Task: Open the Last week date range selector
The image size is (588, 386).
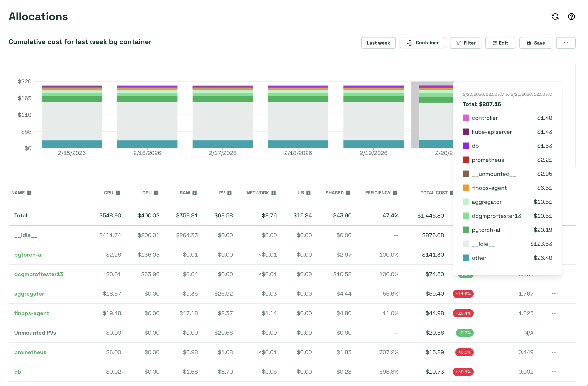Action: 378,43
